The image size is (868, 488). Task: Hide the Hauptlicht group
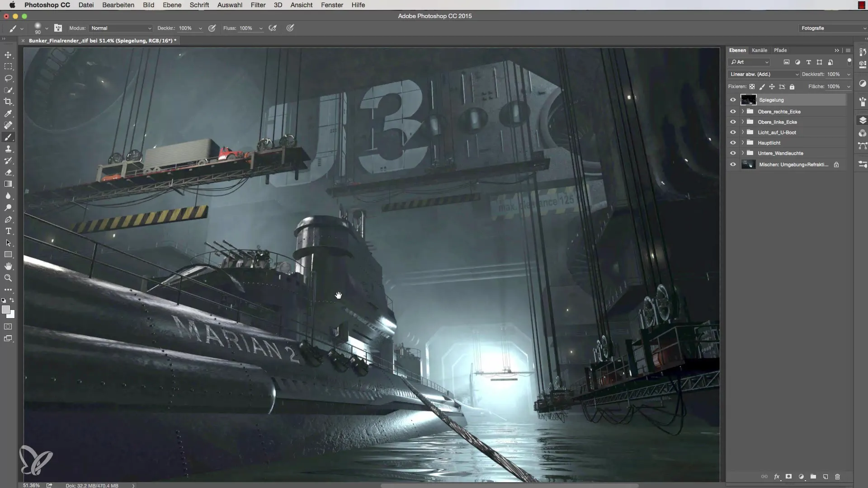click(x=733, y=143)
